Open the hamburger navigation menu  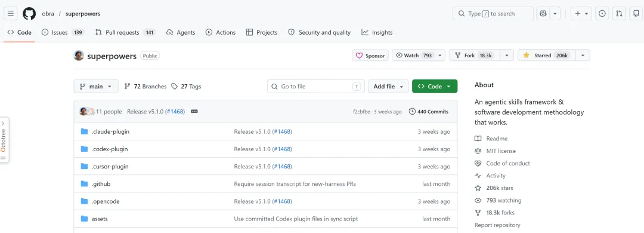click(x=11, y=14)
